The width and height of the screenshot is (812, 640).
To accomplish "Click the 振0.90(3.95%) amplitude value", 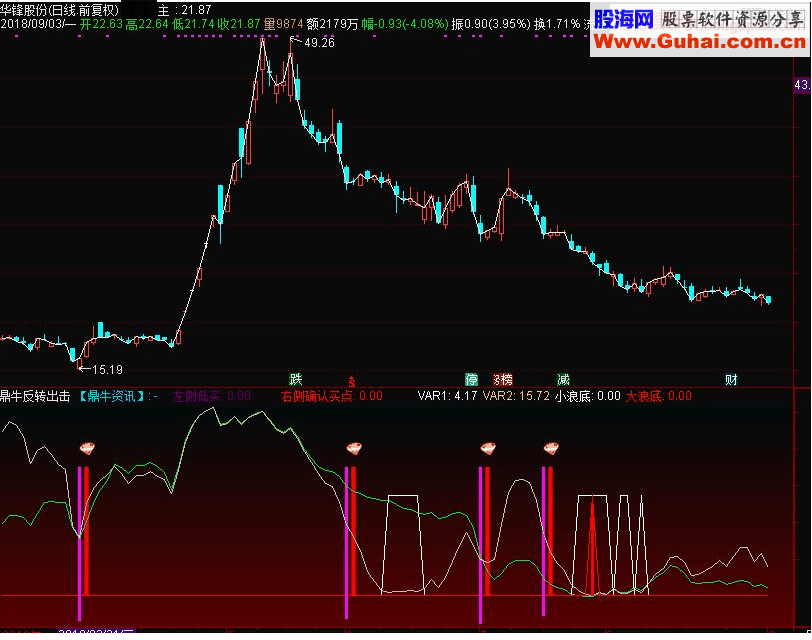I will tap(491, 24).
